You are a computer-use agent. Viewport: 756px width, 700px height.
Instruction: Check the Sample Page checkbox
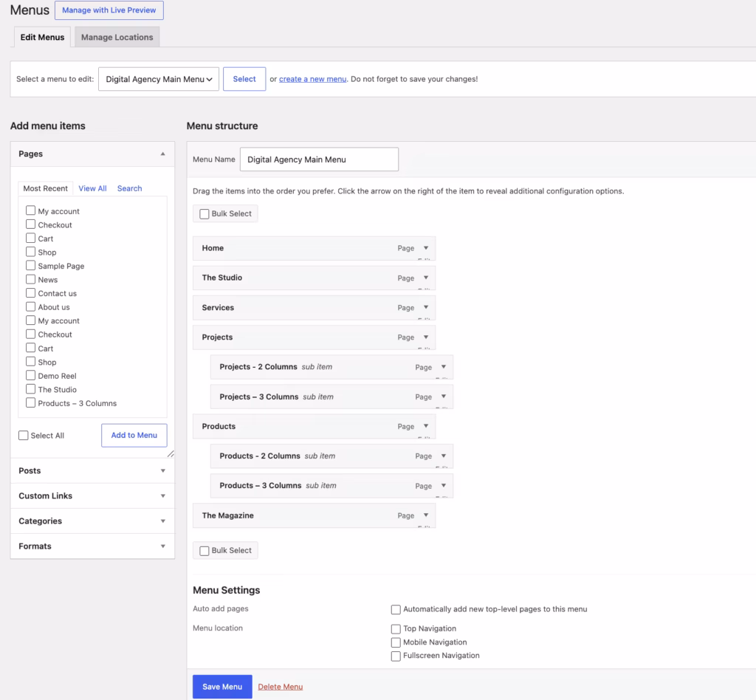30,266
